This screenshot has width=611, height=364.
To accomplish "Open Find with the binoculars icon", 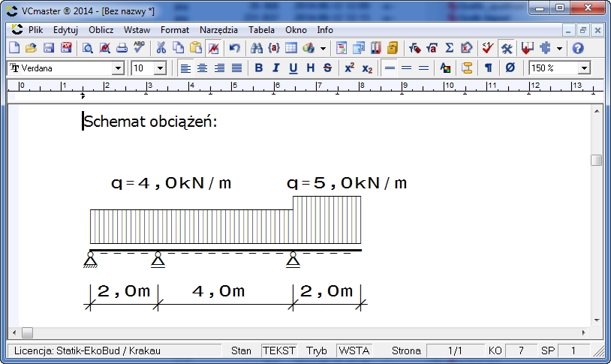I will coord(256,48).
